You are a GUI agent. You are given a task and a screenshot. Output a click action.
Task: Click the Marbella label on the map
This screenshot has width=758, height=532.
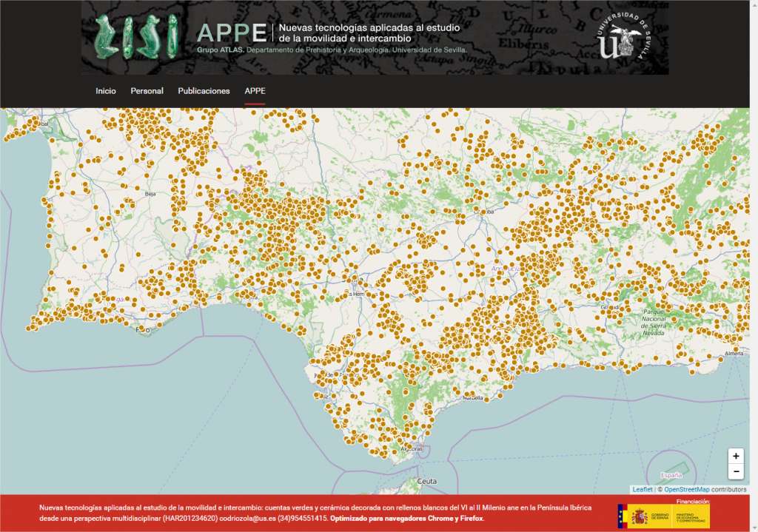tap(473, 398)
